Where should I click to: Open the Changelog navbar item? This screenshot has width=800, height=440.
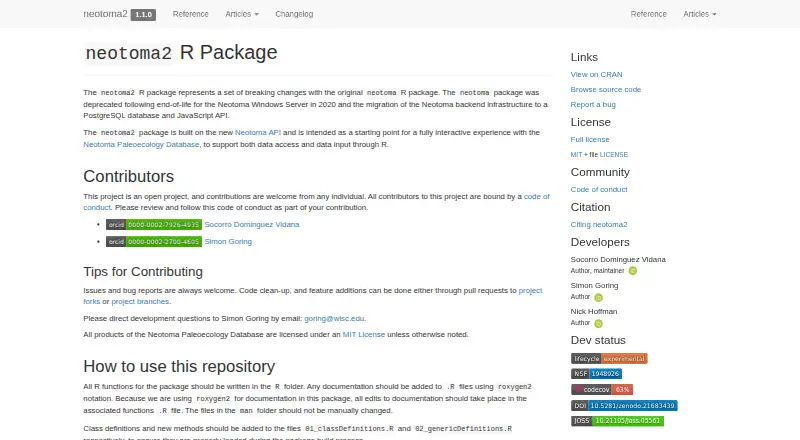(294, 14)
